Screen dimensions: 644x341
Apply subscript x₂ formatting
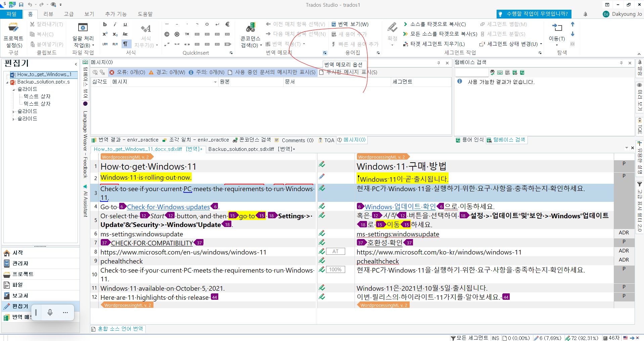click(115, 34)
